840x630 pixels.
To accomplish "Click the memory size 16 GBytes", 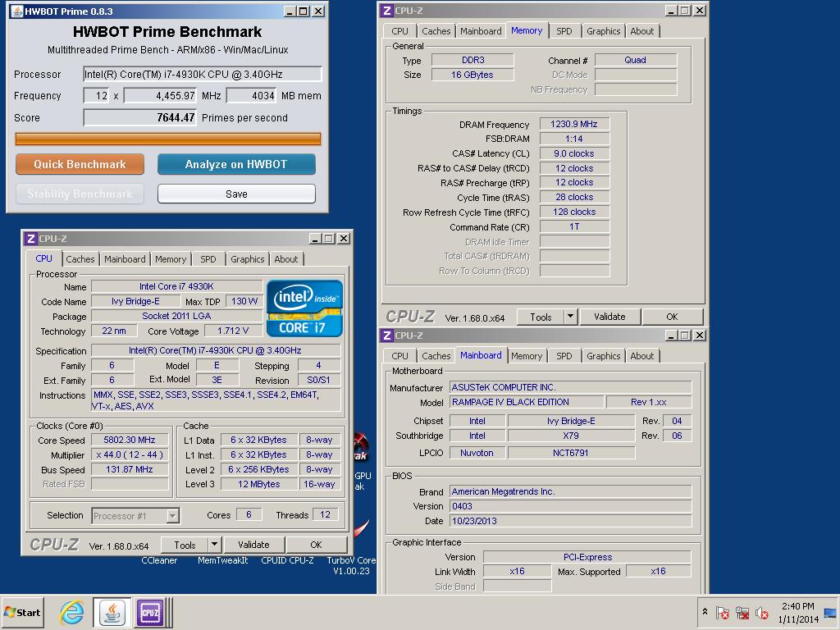I will 472,75.
